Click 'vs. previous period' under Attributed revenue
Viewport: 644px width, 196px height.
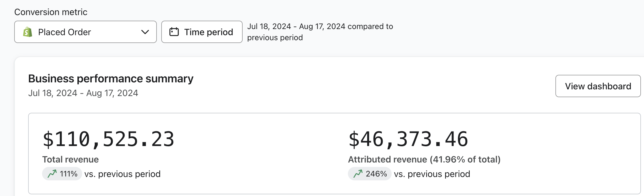432,174
